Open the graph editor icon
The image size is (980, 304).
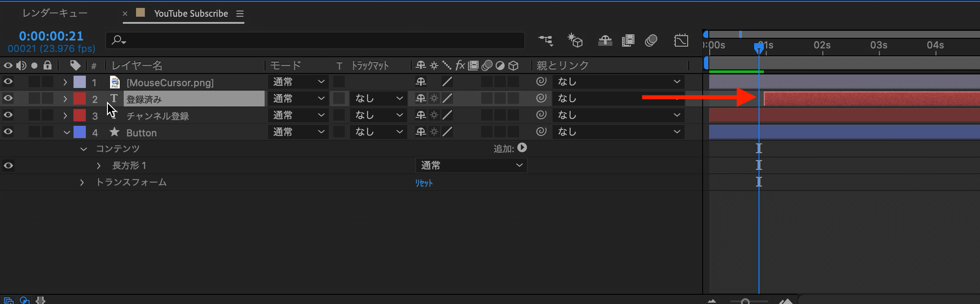tap(681, 41)
